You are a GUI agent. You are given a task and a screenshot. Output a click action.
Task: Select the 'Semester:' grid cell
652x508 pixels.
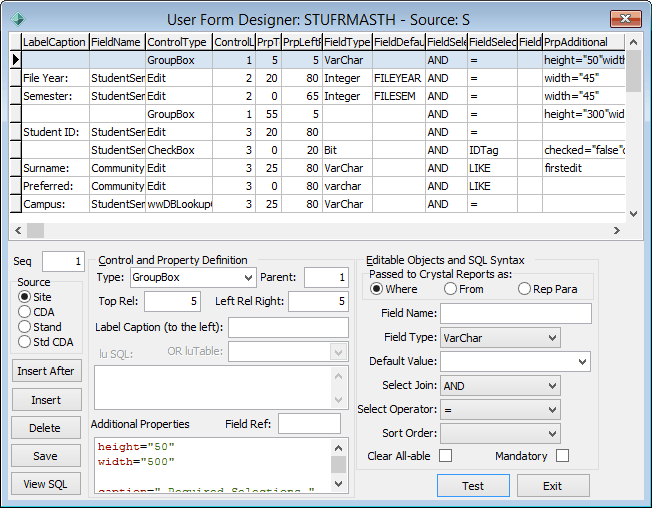55,96
